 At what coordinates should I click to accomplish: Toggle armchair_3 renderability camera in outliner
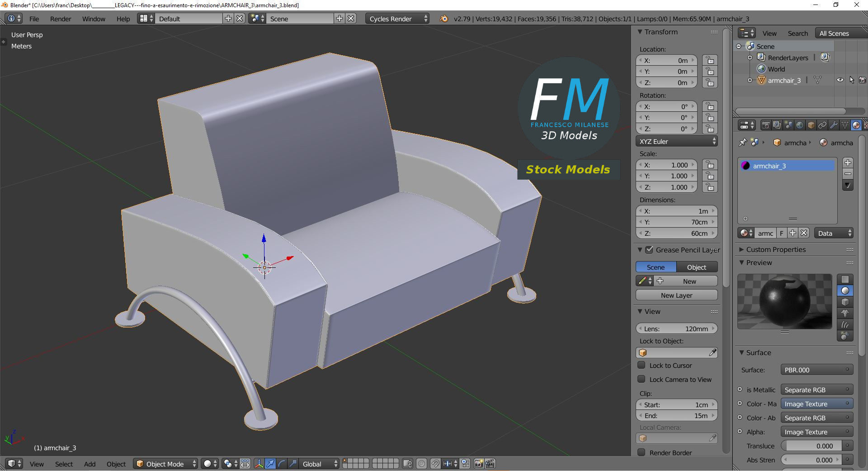pos(863,80)
